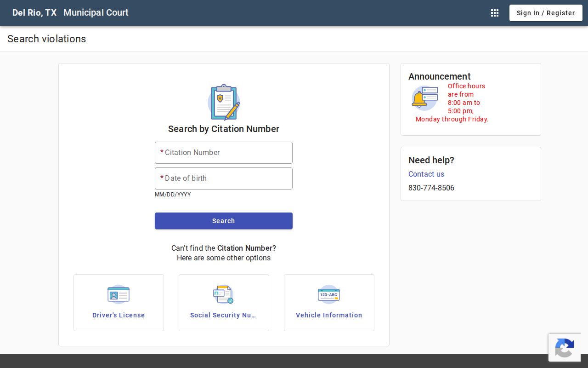Click the Driver's License card icon
The width and height of the screenshot is (588, 368).
(x=119, y=294)
